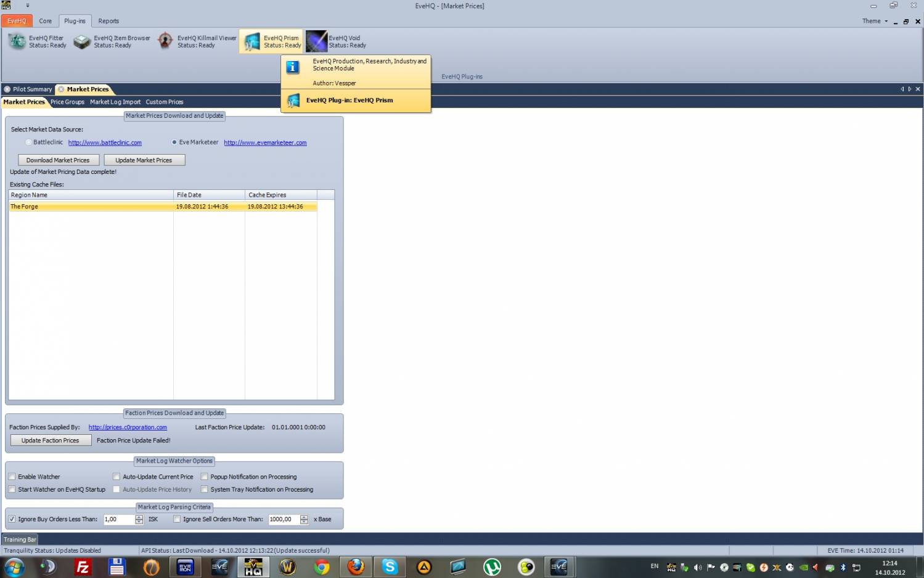
Task: Sort by File Date column
Action: [x=209, y=195]
